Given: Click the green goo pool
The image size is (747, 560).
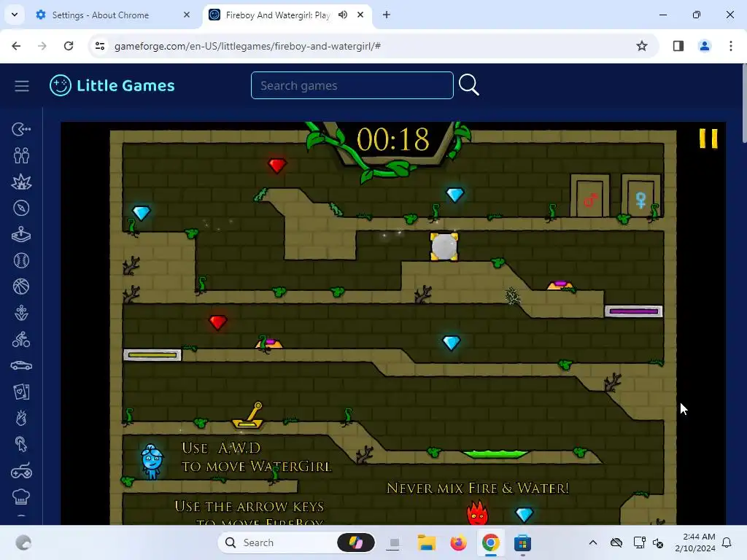Looking at the screenshot, I should [x=495, y=454].
